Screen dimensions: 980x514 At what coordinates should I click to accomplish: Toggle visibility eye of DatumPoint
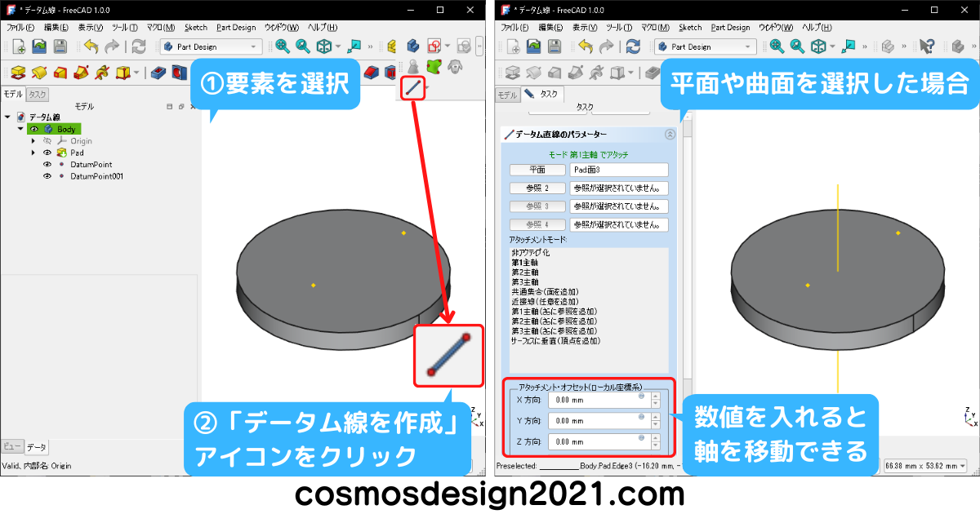pyautogui.click(x=47, y=164)
